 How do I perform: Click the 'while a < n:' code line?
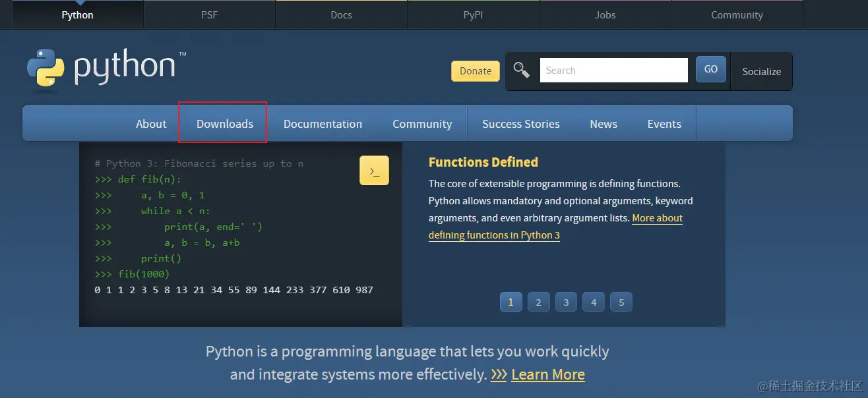[x=152, y=211]
